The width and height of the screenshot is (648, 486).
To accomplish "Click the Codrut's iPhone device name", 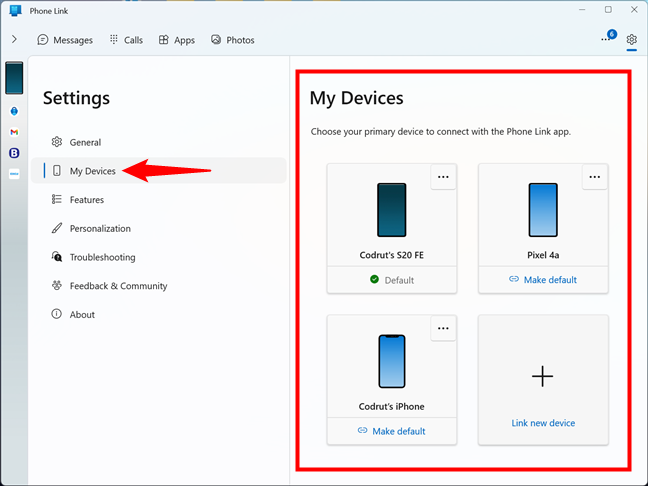I will (x=391, y=406).
